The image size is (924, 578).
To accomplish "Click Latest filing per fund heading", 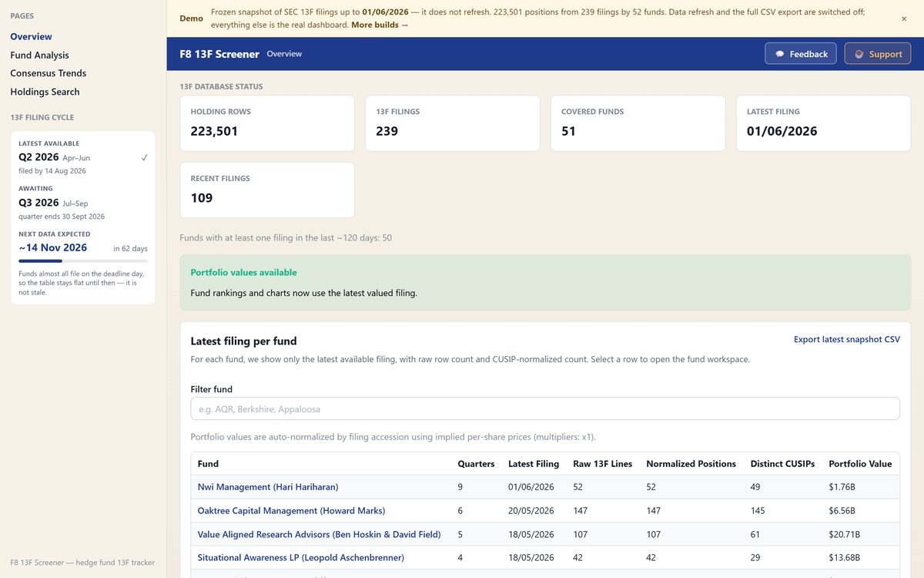I will click(x=243, y=341).
